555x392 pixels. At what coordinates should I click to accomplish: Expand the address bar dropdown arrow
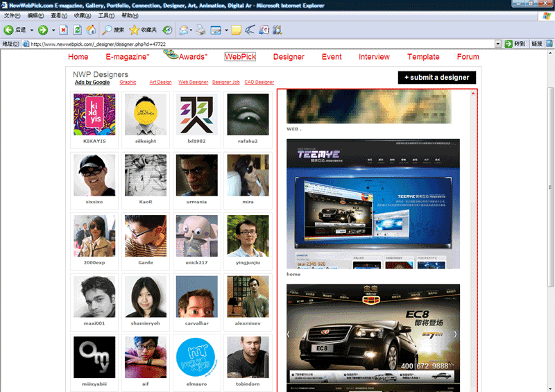tap(498, 44)
